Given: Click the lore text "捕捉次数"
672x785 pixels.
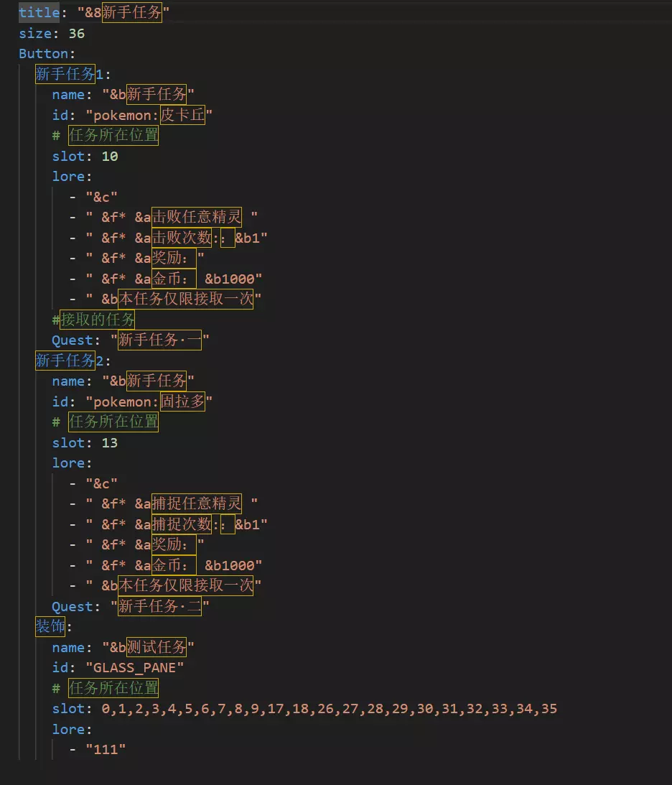Looking at the screenshot, I should (x=182, y=524).
